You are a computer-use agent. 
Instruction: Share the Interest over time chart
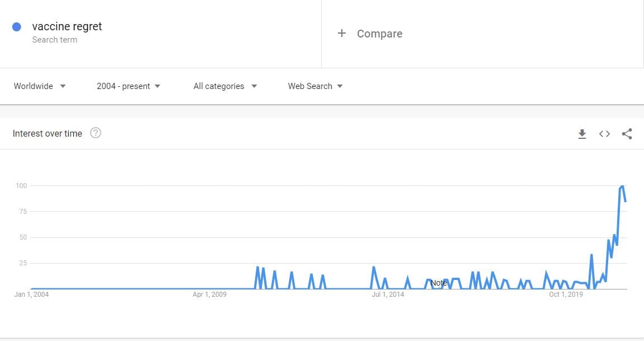tap(627, 134)
